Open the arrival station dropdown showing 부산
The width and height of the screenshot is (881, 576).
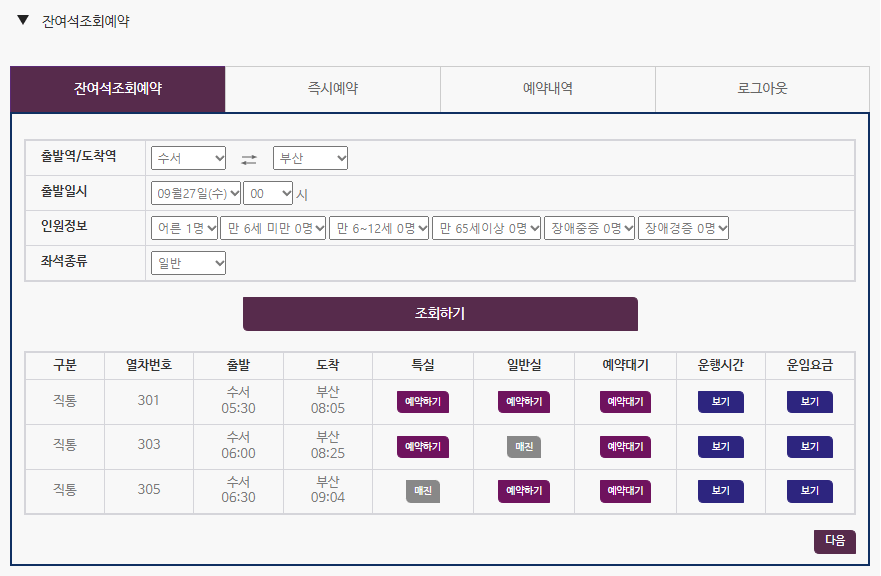[x=310, y=158]
